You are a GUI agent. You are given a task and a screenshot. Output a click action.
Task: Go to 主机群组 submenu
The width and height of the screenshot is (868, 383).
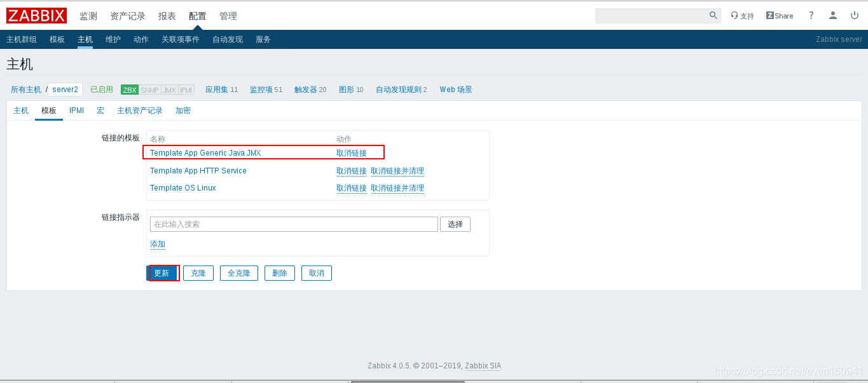22,39
